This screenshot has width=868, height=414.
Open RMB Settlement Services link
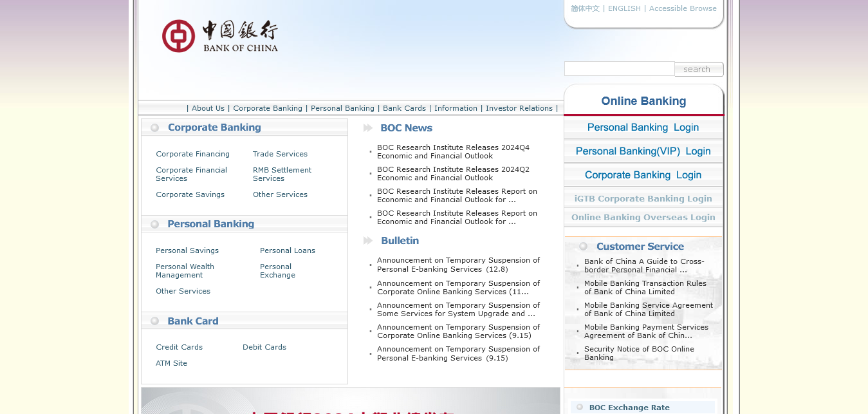coord(282,174)
